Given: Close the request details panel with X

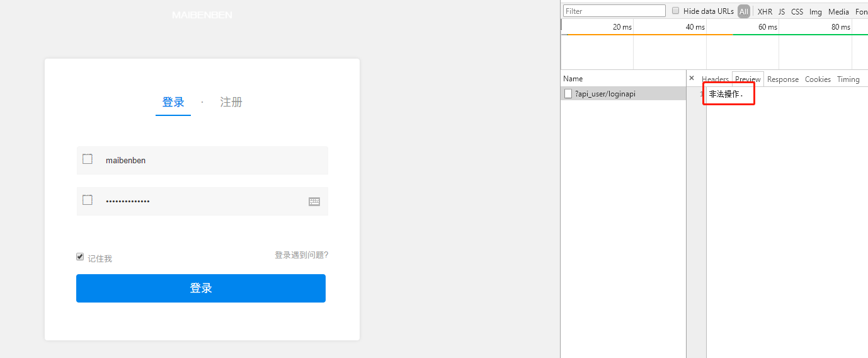Looking at the screenshot, I should coord(692,79).
